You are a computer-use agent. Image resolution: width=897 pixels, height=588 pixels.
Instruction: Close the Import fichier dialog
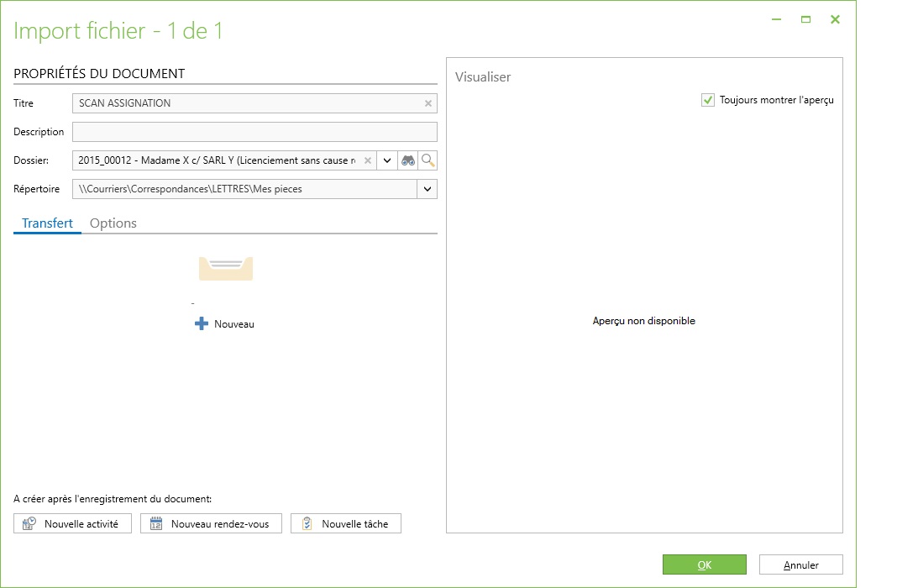835,19
